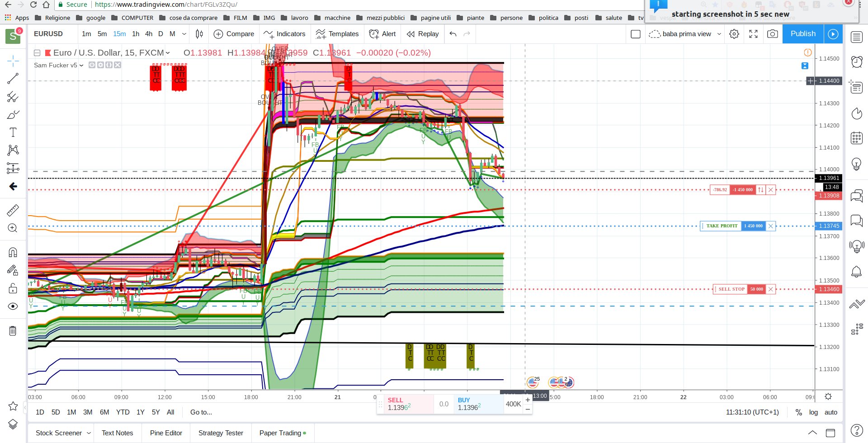Click the BUY 1.1396 order button

click(479, 404)
